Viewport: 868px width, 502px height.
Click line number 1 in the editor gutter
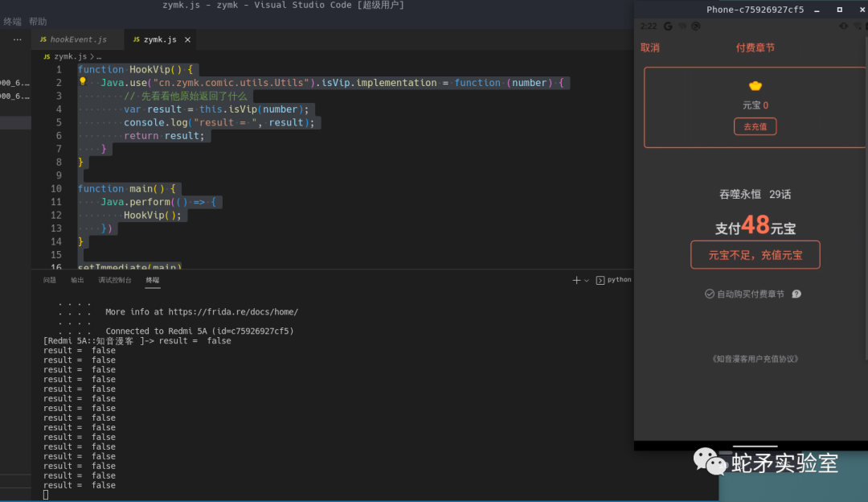point(59,70)
